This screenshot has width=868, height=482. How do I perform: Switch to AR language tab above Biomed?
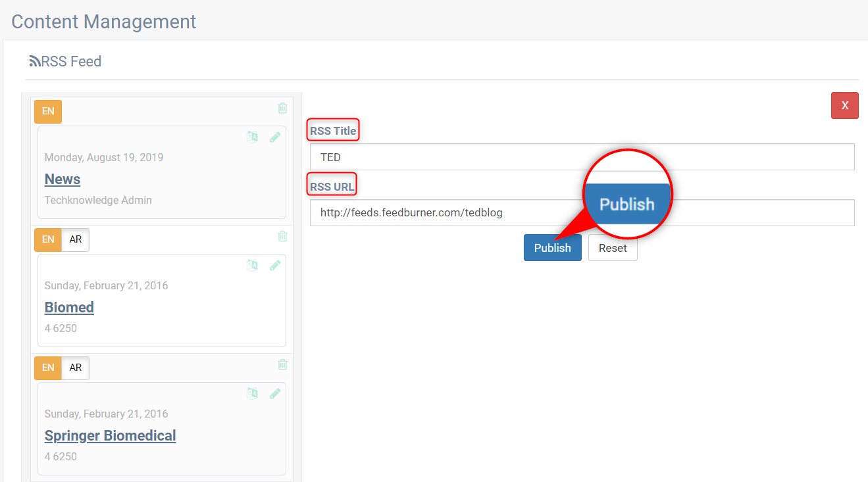[x=76, y=239]
